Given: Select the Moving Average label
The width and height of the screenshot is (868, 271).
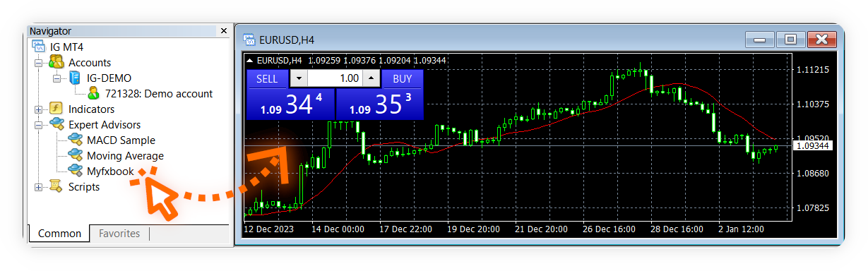Looking at the screenshot, I should [x=125, y=156].
